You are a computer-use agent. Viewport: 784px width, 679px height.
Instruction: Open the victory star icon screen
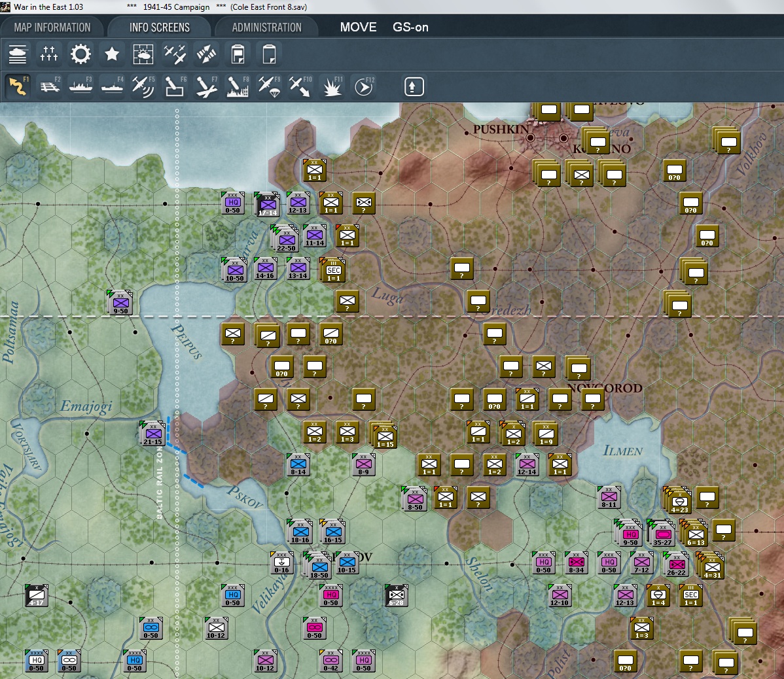(x=112, y=54)
